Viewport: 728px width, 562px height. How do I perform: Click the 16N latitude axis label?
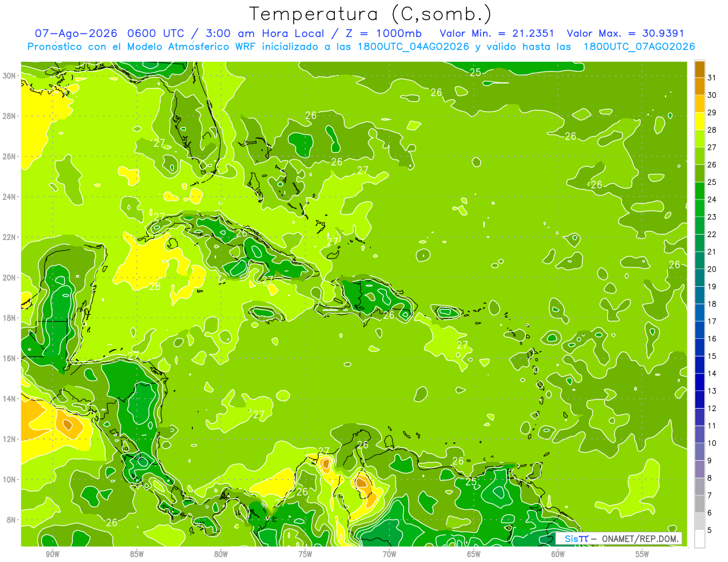coord(10,358)
